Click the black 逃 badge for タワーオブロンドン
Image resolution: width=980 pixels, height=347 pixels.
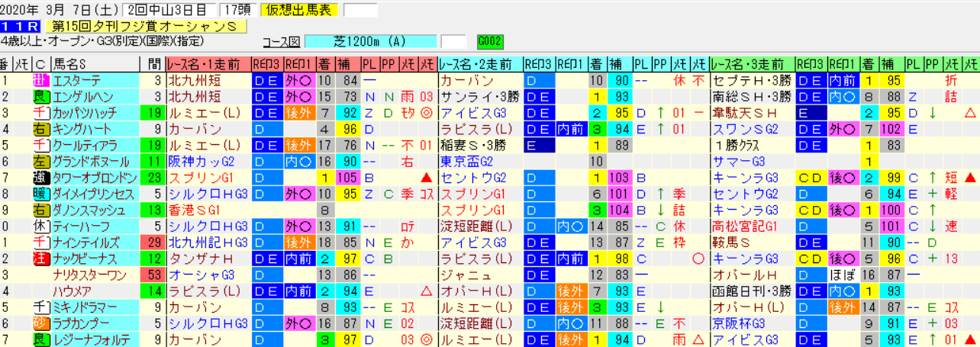[x=40, y=178]
